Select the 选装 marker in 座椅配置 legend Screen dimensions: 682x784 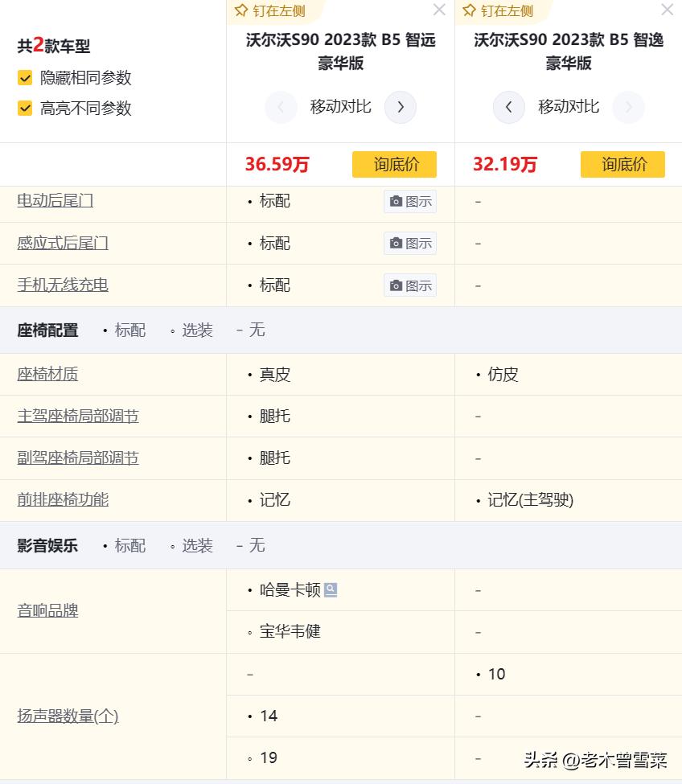click(196, 330)
